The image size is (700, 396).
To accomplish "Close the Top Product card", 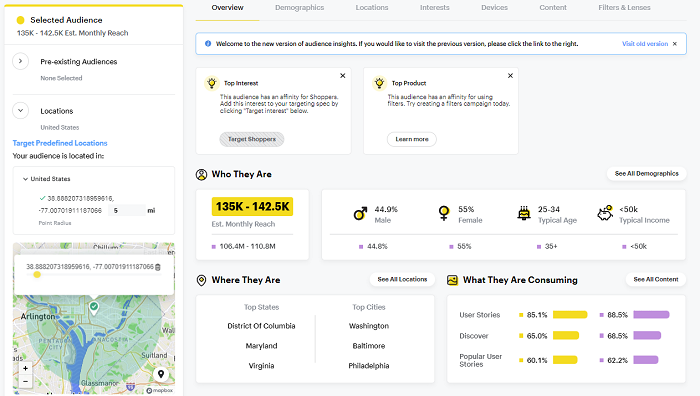I will pyautogui.click(x=510, y=75).
